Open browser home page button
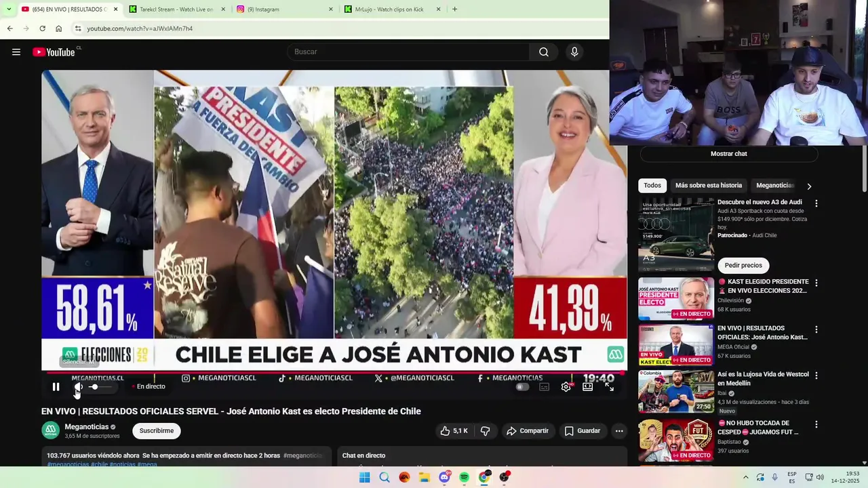 click(x=58, y=28)
